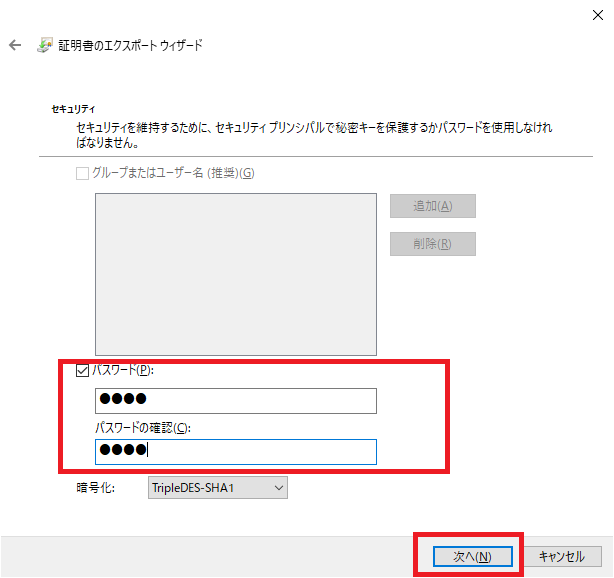Viewport: 614px width, 578px height.
Task: Click the 暗号化: label
Action: click(x=96, y=488)
